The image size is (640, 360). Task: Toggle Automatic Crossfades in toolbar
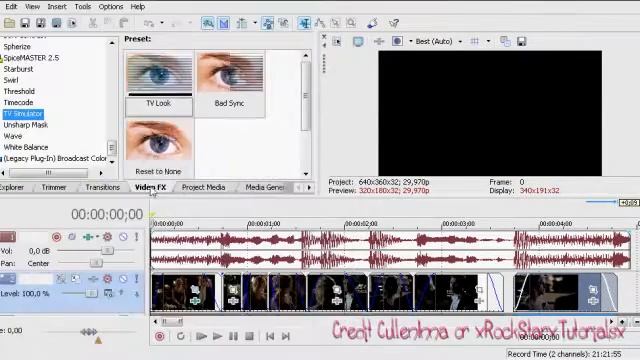[x=224, y=23]
